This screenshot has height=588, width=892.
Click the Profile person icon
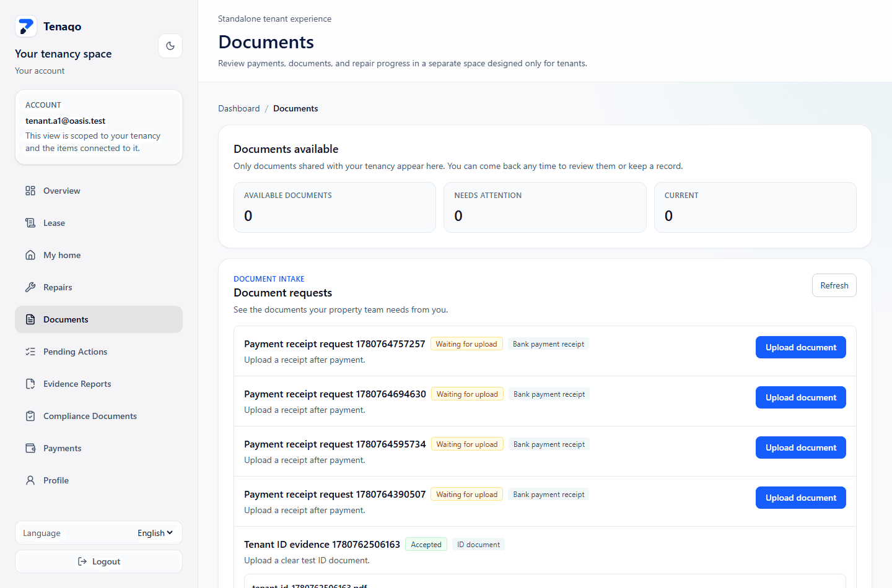(x=30, y=480)
